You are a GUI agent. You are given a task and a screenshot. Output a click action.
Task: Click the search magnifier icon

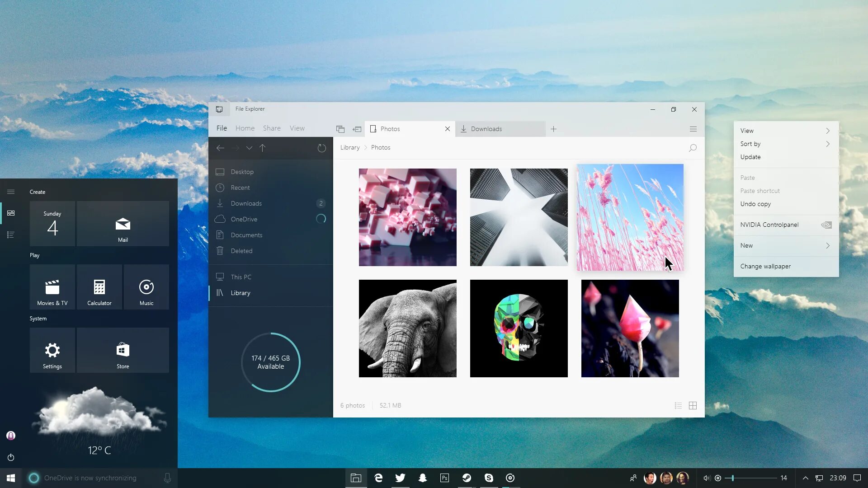693,148
